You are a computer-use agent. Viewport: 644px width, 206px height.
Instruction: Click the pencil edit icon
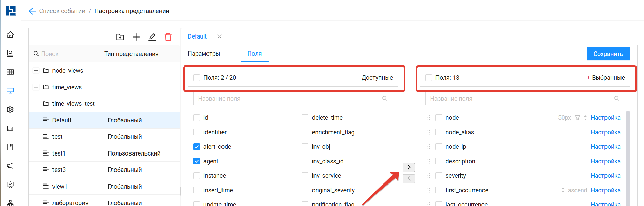[152, 37]
